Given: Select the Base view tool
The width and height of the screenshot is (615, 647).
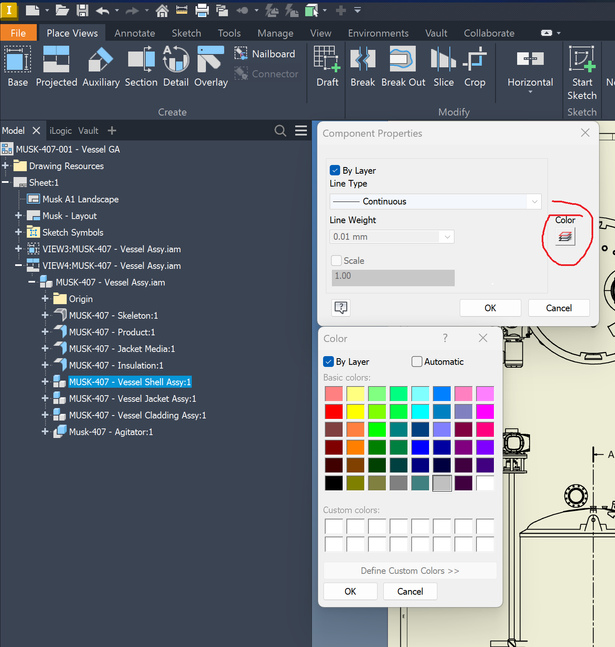Looking at the screenshot, I should click(18, 66).
